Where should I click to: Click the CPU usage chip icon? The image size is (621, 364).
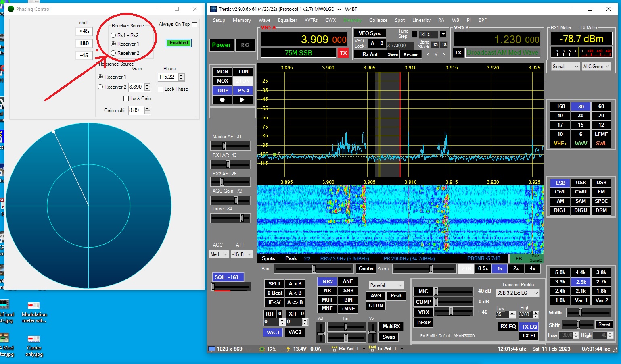[x=262, y=349]
